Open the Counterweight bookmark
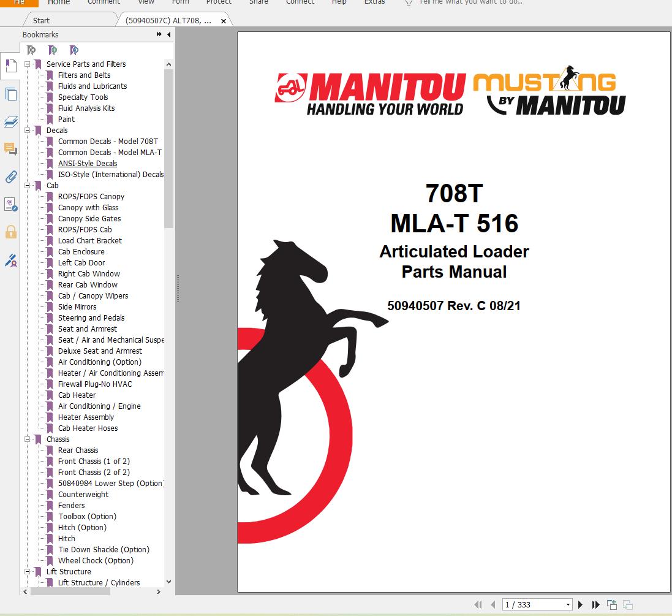Viewport: 672px width, 616px height. 83,494
